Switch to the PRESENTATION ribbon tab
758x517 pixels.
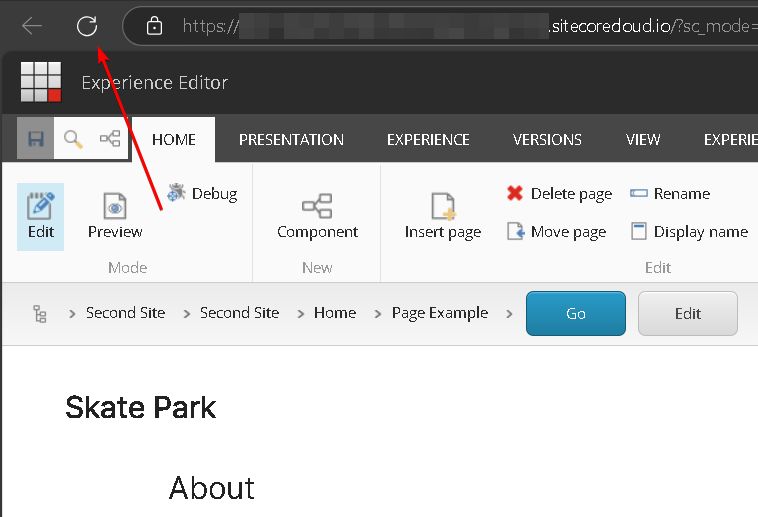coord(291,139)
